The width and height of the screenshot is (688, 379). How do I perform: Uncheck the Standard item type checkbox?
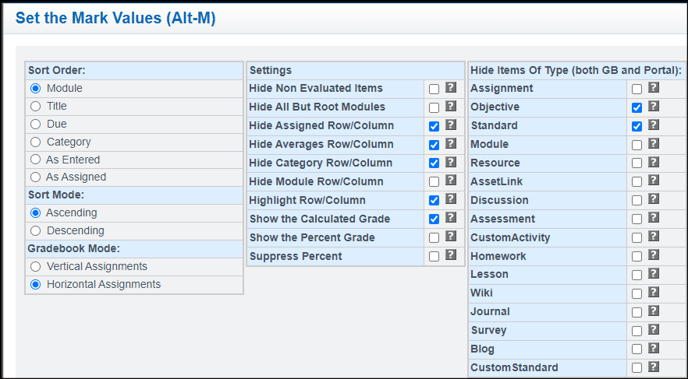pyautogui.click(x=637, y=126)
